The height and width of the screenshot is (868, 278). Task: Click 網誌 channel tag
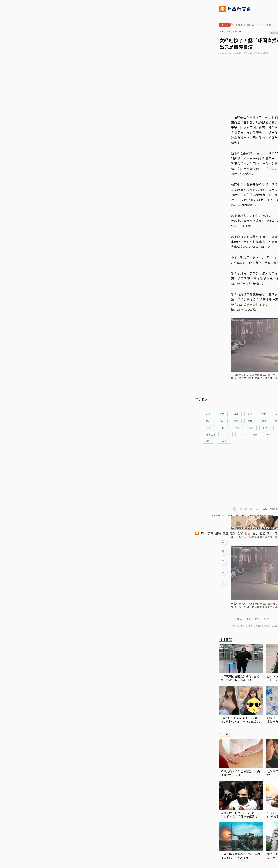(208, 441)
